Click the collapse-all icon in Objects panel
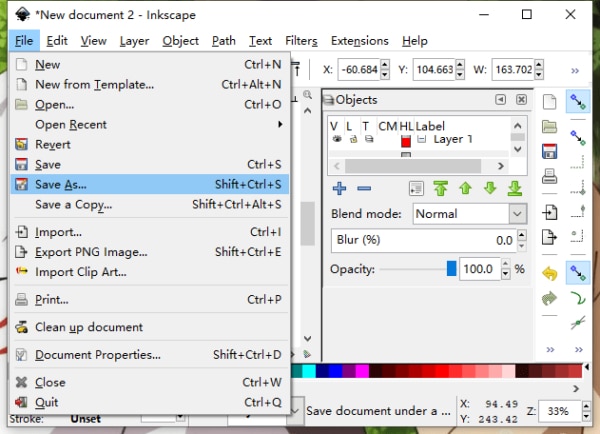600x434 pixels. pyautogui.click(x=416, y=188)
